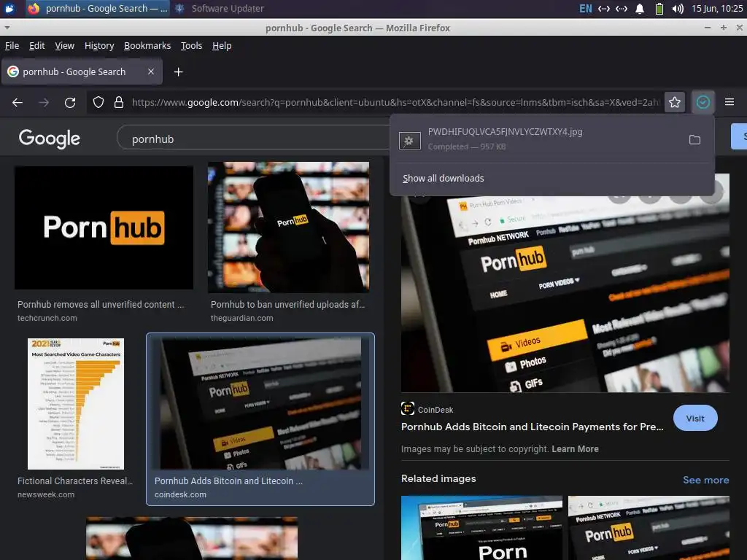Screen dimensions: 747x560
Task: Click the CoinDesk source logo icon
Action: pos(407,408)
